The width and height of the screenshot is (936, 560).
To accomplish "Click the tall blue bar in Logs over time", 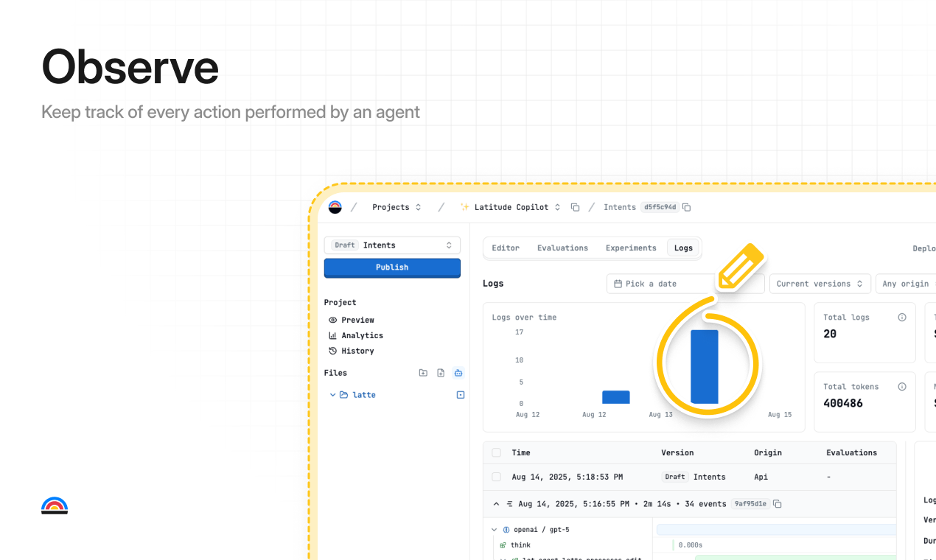I will tap(704, 367).
